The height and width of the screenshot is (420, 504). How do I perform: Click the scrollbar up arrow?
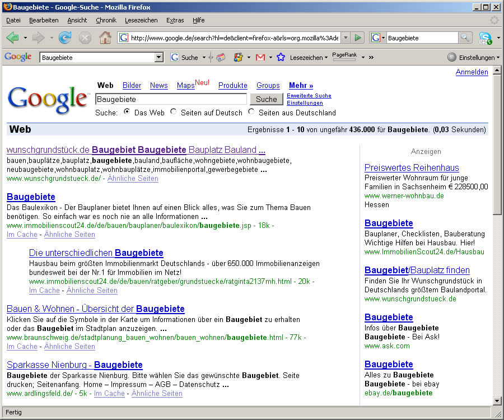coord(497,70)
